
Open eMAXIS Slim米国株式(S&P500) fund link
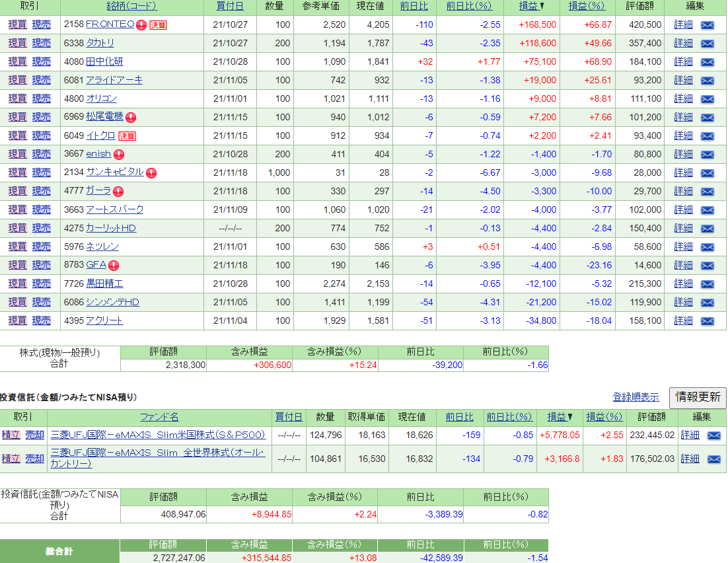tap(158, 435)
